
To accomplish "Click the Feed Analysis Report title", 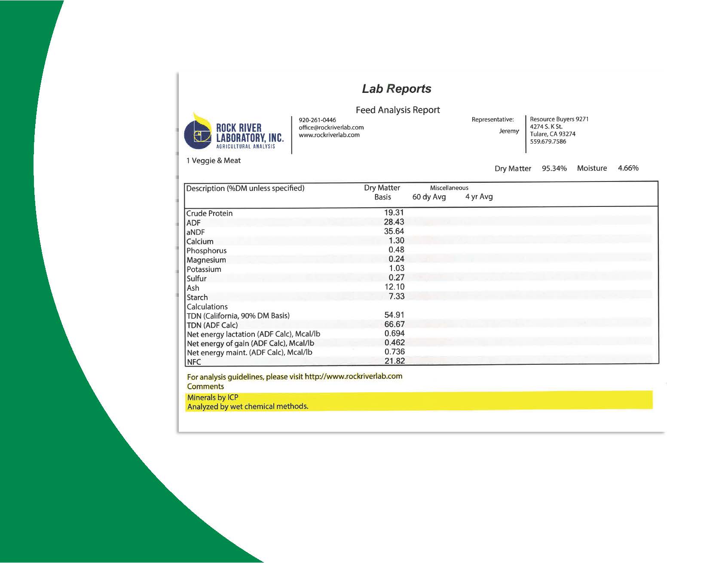I will (x=398, y=110).
